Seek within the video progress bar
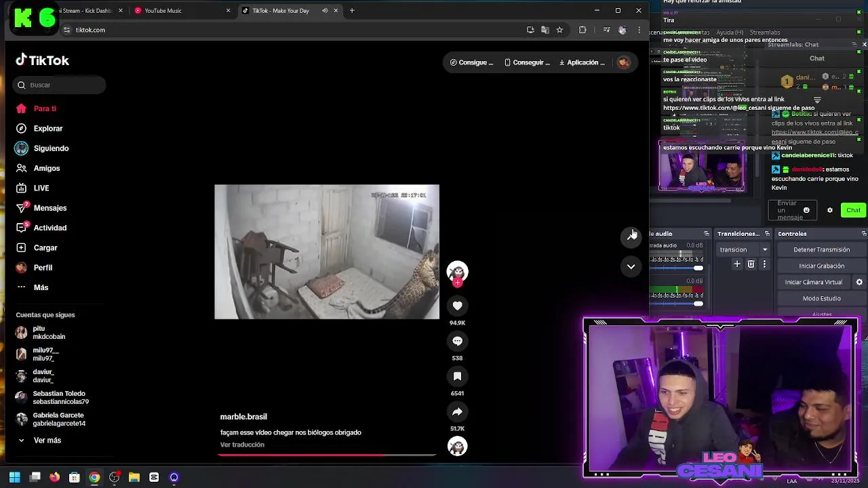The image size is (868, 488). (327, 455)
